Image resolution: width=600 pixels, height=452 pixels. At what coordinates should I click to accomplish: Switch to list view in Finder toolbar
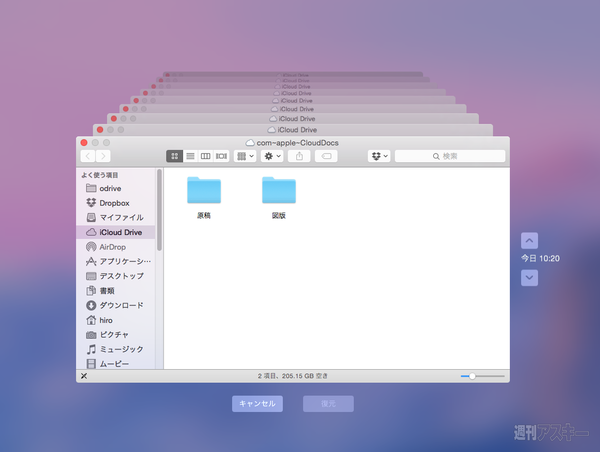tap(190, 156)
